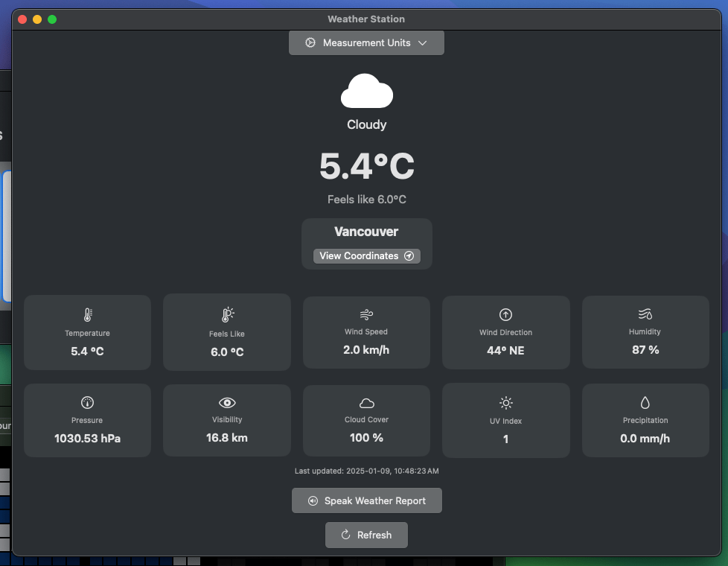Click the green fullscreen window button
Viewport: 728px width, 566px height.
point(52,19)
